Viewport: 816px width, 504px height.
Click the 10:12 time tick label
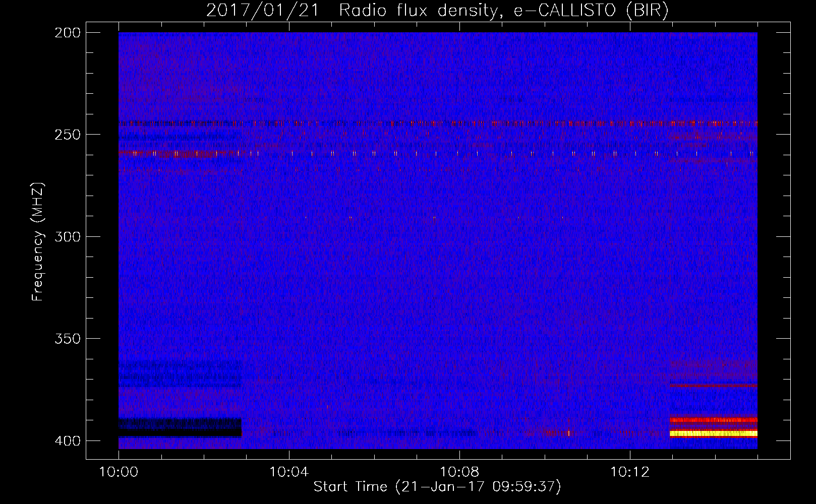pyautogui.click(x=630, y=472)
